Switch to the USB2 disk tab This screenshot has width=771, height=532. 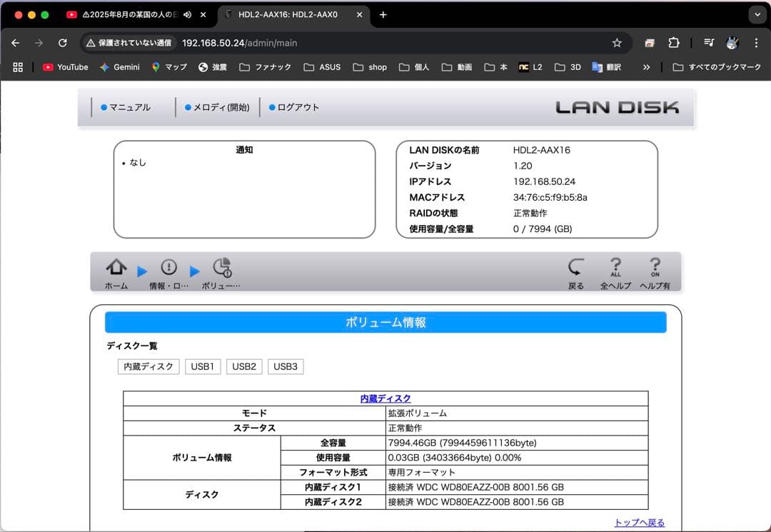(244, 366)
